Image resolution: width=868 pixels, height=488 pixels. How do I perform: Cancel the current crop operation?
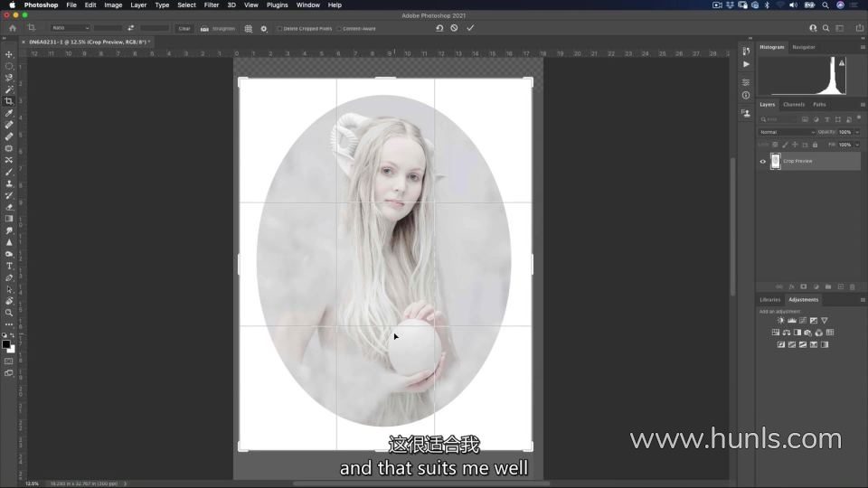coord(454,28)
